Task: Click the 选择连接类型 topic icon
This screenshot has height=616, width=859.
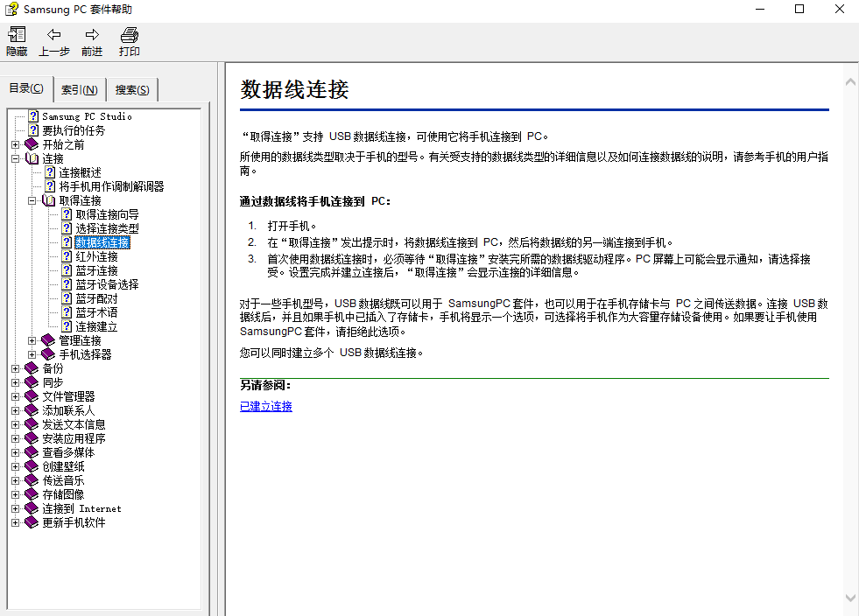Action: tap(67, 228)
